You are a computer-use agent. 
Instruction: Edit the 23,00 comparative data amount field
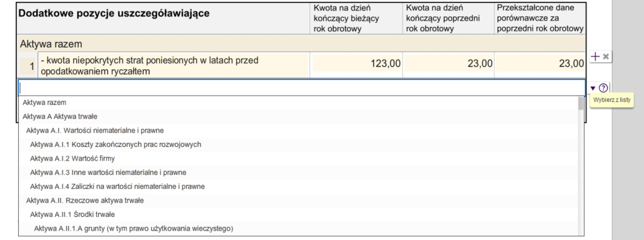[x=540, y=64]
